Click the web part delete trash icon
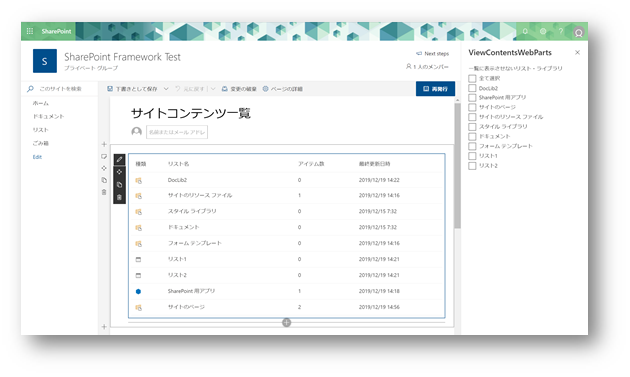630x377 pixels. [x=119, y=197]
